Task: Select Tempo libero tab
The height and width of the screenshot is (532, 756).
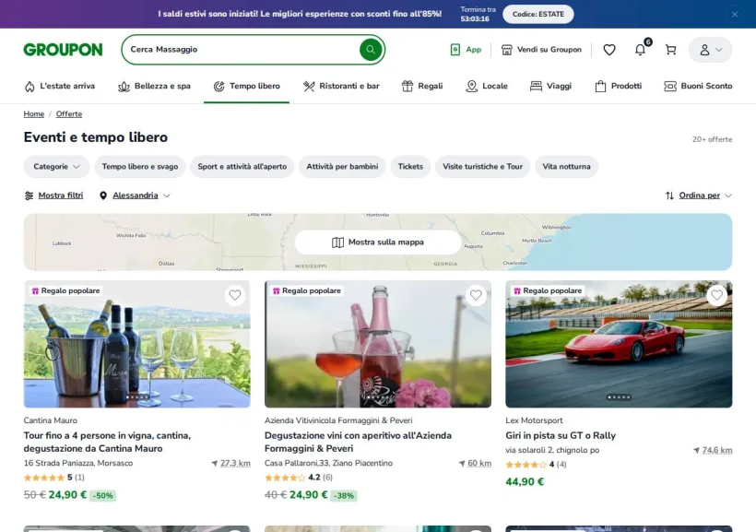Action: click(x=246, y=86)
